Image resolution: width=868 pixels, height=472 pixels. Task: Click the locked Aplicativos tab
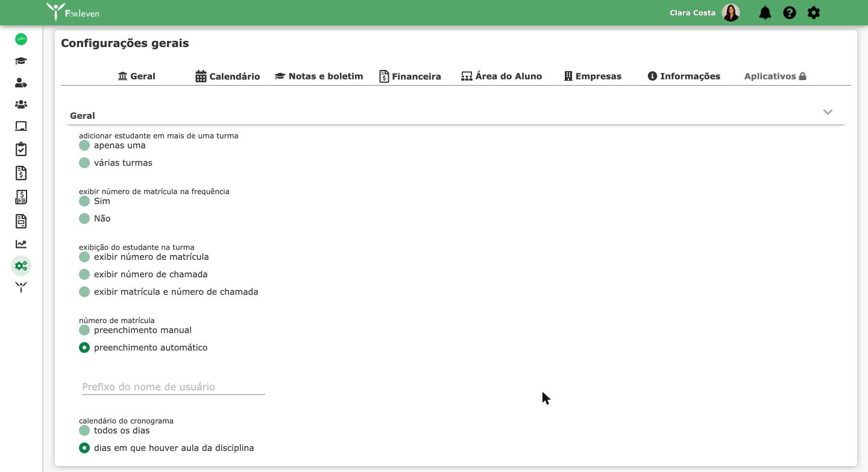click(x=775, y=76)
